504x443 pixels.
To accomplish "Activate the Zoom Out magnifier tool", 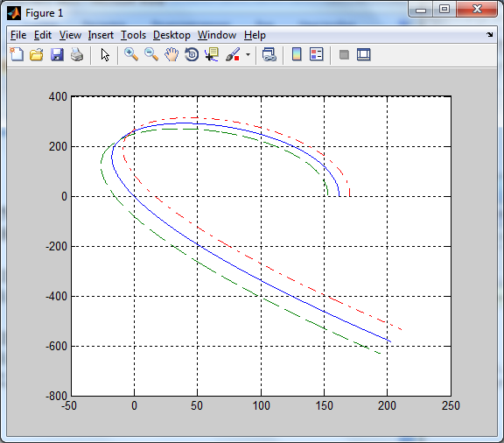I will click(151, 54).
